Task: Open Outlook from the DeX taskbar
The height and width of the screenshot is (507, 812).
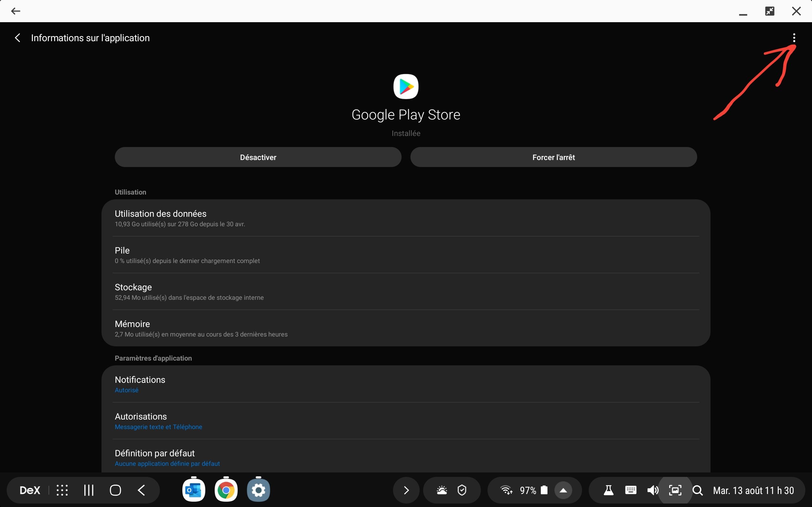Action: click(x=193, y=490)
